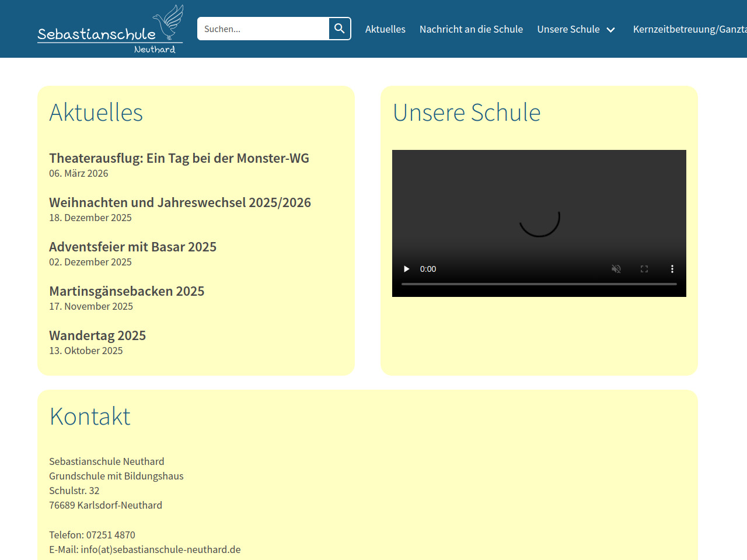Enter video fullscreen mode

click(644, 269)
